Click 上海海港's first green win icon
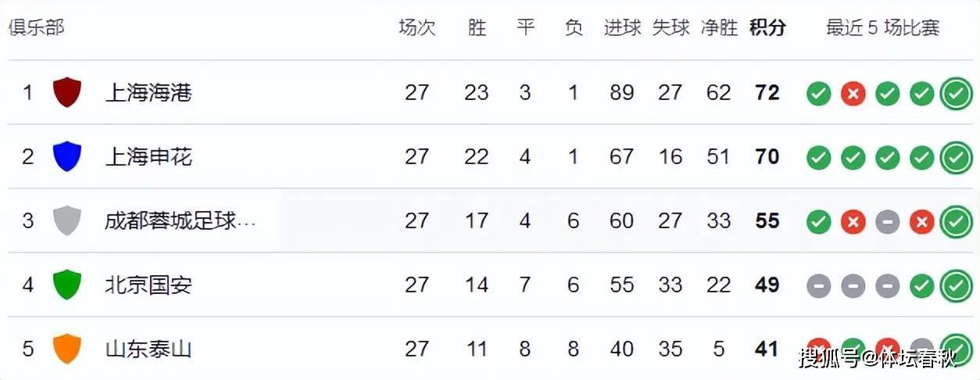 click(818, 94)
